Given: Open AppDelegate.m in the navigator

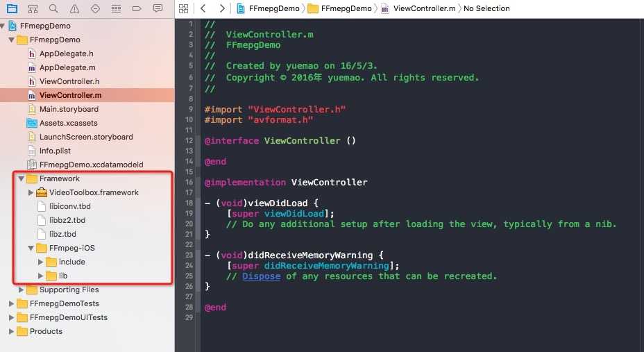Looking at the screenshot, I should [67, 68].
